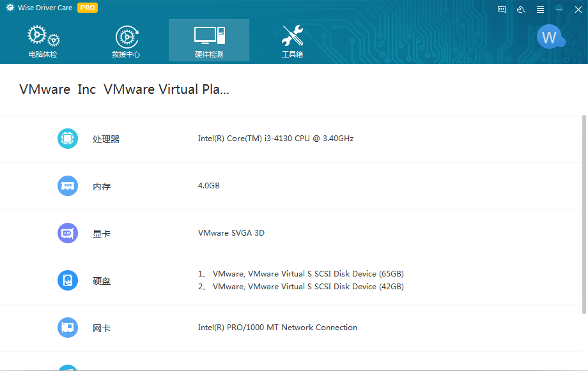Click the blue W account avatar
Viewport: 588px width, 371px height.
click(x=550, y=37)
